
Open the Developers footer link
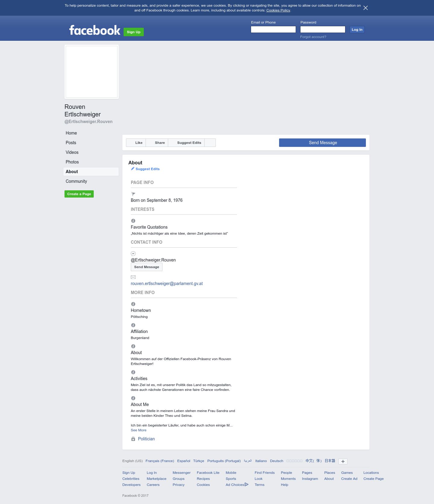(131, 485)
